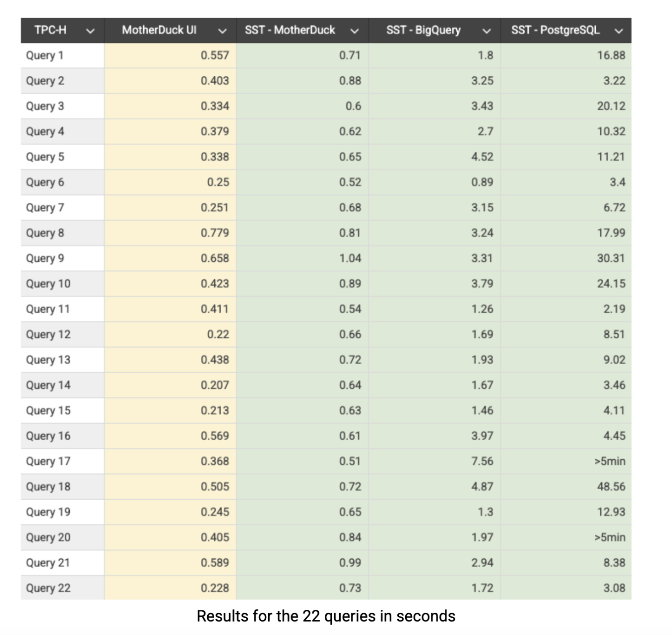Screen dimensions: 672x635
Task: Click the >5min cell in Query 20 row
Action: coord(610,538)
